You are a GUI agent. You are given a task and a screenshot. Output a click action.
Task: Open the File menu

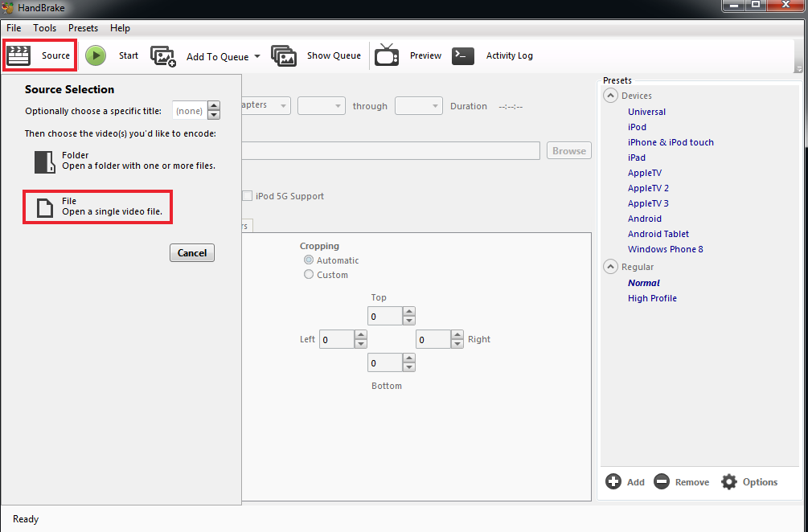pyautogui.click(x=14, y=28)
